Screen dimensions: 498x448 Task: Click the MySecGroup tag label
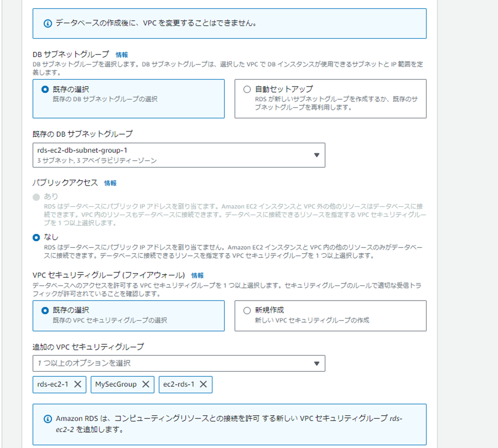click(x=116, y=384)
